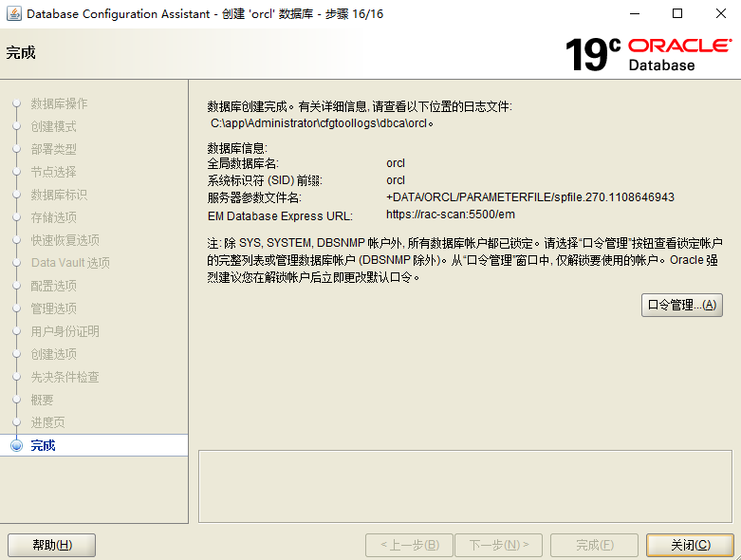Click the 数据库标识 step

(59, 195)
